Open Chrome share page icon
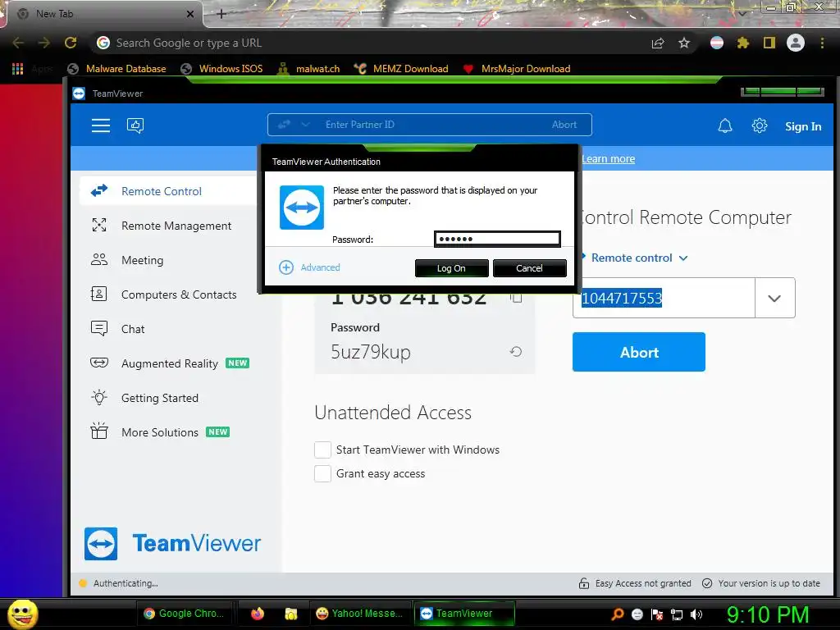The image size is (840, 630). pos(658,43)
